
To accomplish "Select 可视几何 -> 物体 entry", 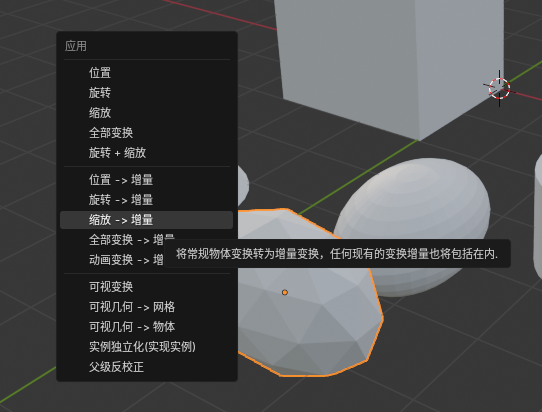I will coord(147,327).
